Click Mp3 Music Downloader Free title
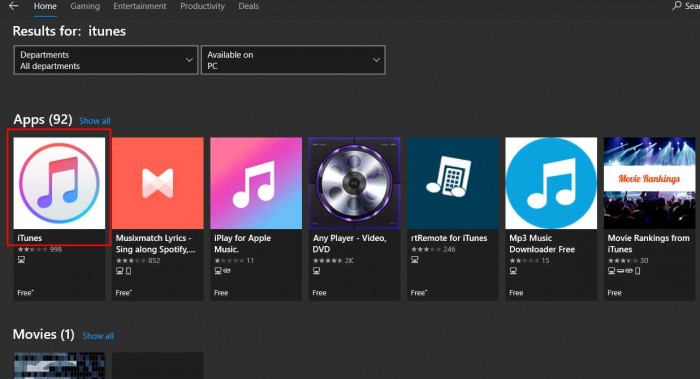 542,244
